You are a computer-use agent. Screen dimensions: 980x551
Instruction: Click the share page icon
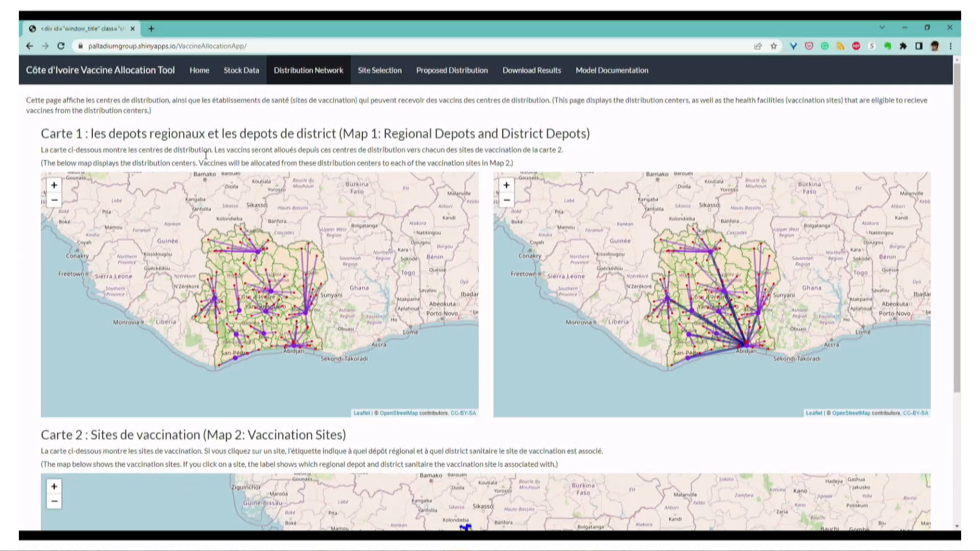tap(758, 46)
